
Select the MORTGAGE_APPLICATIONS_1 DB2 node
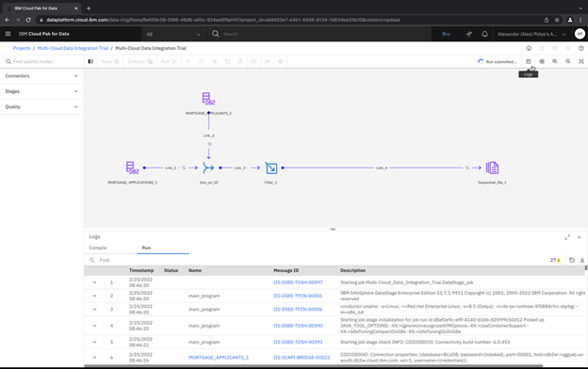pyautogui.click(x=132, y=168)
